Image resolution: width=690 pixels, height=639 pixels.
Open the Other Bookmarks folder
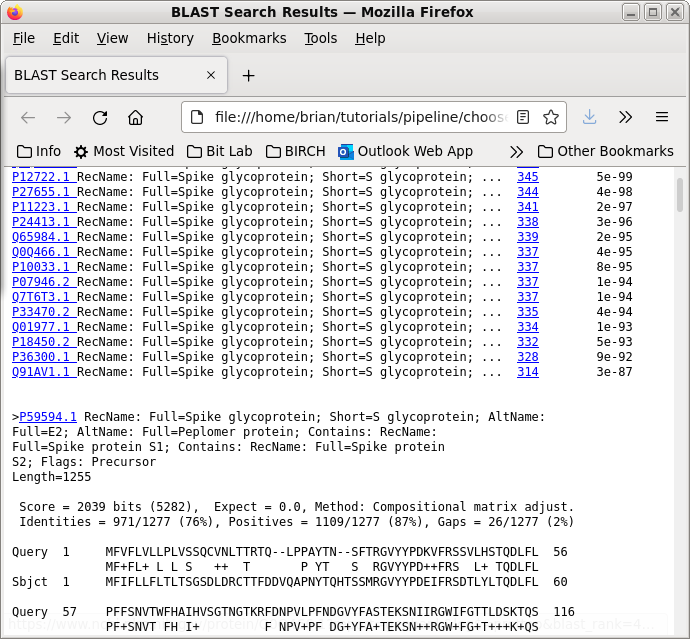[605, 151]
